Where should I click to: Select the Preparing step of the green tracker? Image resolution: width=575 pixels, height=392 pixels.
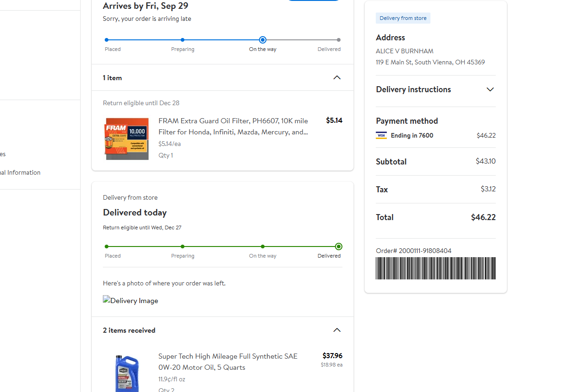coord(183,247)
